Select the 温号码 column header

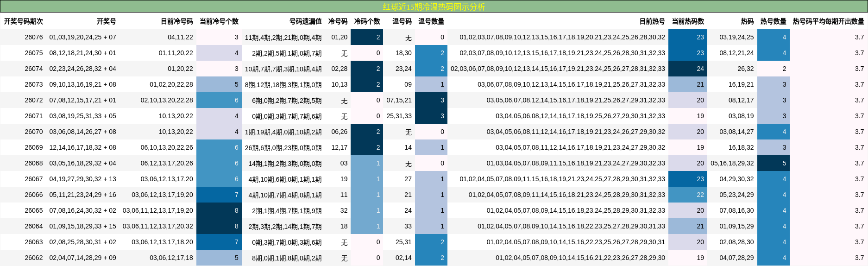(402, 21)
